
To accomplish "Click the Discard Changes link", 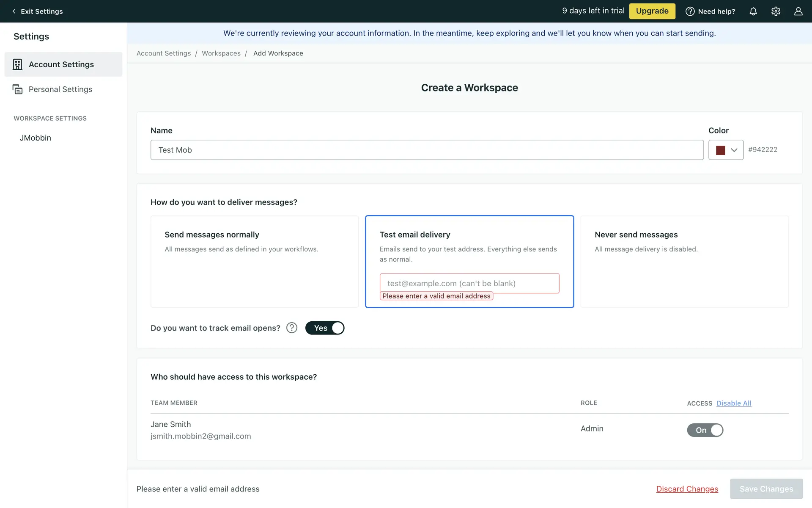I will [687, 489].
